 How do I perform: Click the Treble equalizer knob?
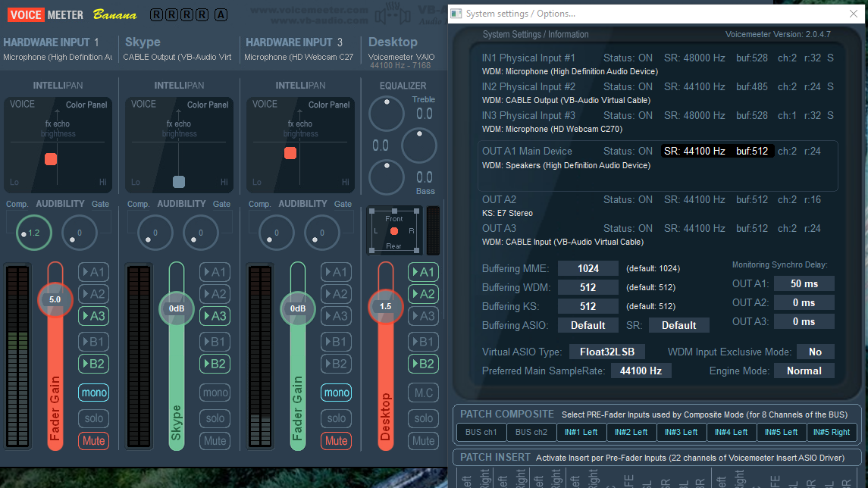click(x=387, y=114)
